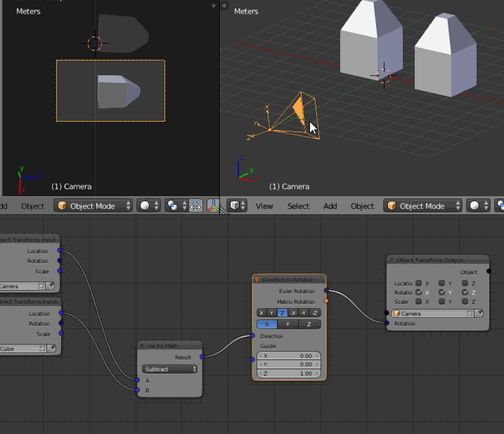Open View menu in right viewport header
This screenshot has width=504, height=434.
[264, 206]
